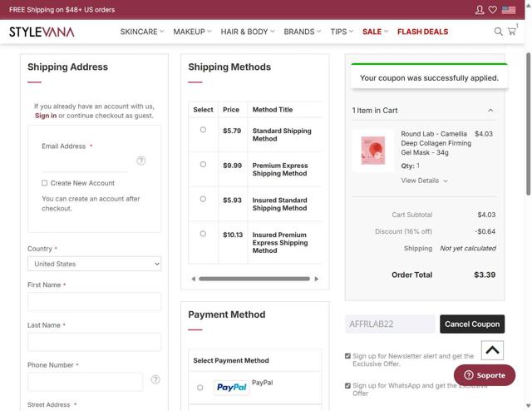Show email address help tooltip icon
Screen dimensions: 532x411
coord(141,161)
